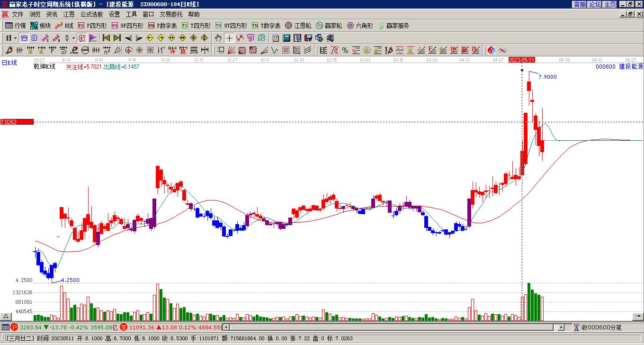Click the 日K线 period label
The height and width of the screenshot is (345, 644).
(9, 63)
